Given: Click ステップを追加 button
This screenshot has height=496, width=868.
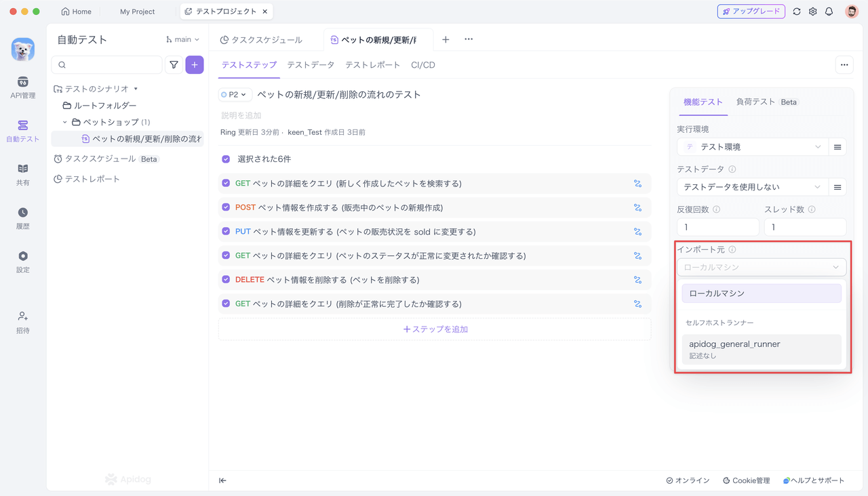Looking at the screenshot, I should coord(435,329).
